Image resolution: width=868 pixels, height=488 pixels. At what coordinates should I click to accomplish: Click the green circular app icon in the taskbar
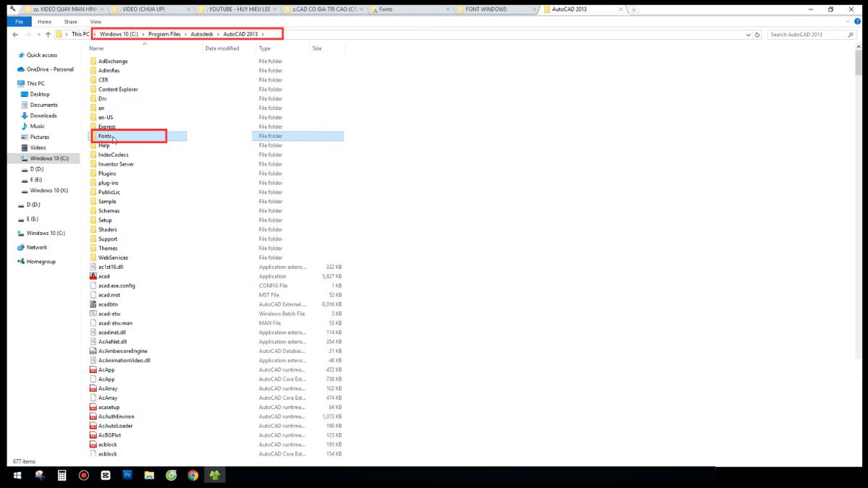171,475
